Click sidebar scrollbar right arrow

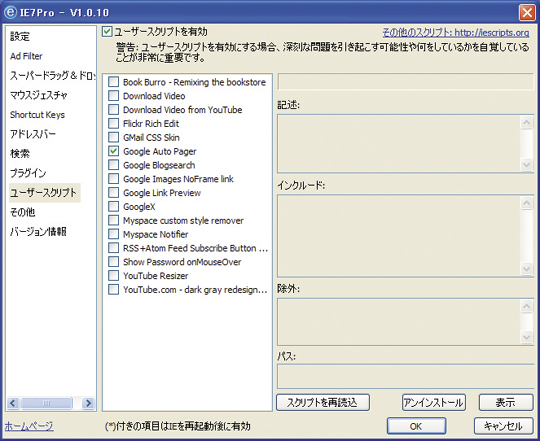click(x=88, y=403)
